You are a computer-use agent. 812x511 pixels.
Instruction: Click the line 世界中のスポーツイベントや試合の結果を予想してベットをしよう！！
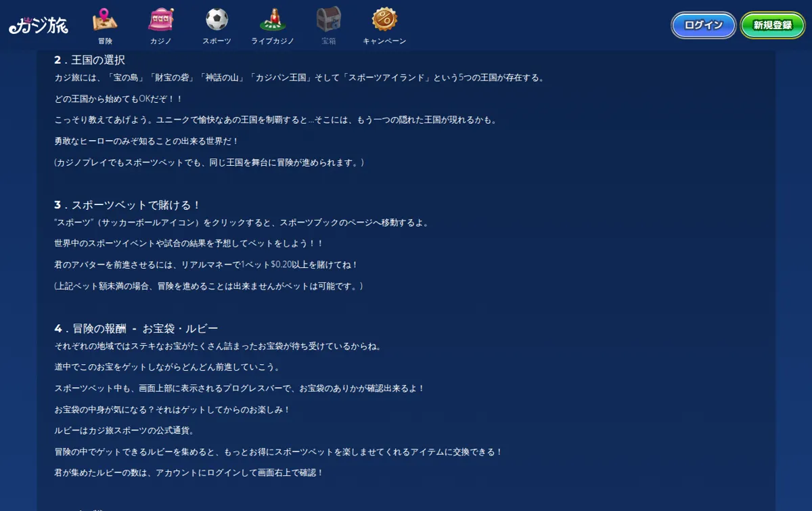tap(189, 244)
